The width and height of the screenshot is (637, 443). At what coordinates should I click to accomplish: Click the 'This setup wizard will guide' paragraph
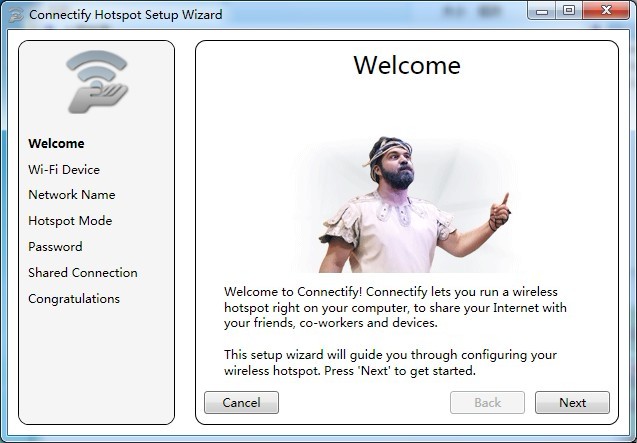coord(390,363)
